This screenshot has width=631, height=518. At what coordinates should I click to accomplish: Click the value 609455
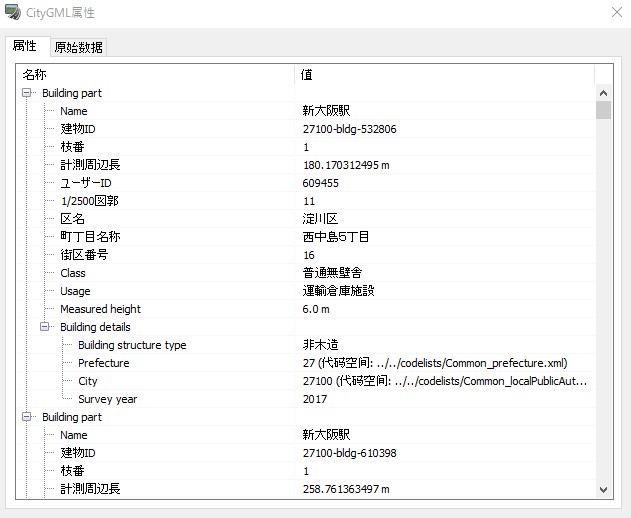(320, 183)
